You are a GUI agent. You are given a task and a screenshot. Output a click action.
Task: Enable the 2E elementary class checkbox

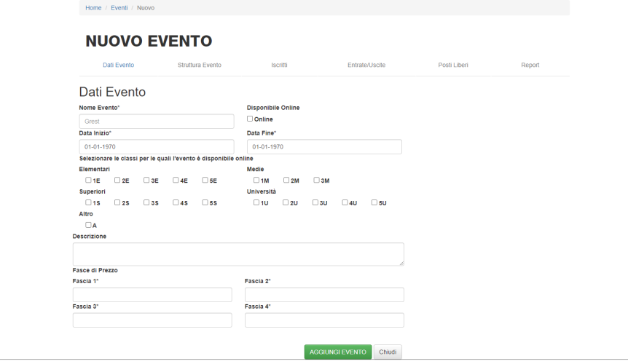click(x=117, y=180)
